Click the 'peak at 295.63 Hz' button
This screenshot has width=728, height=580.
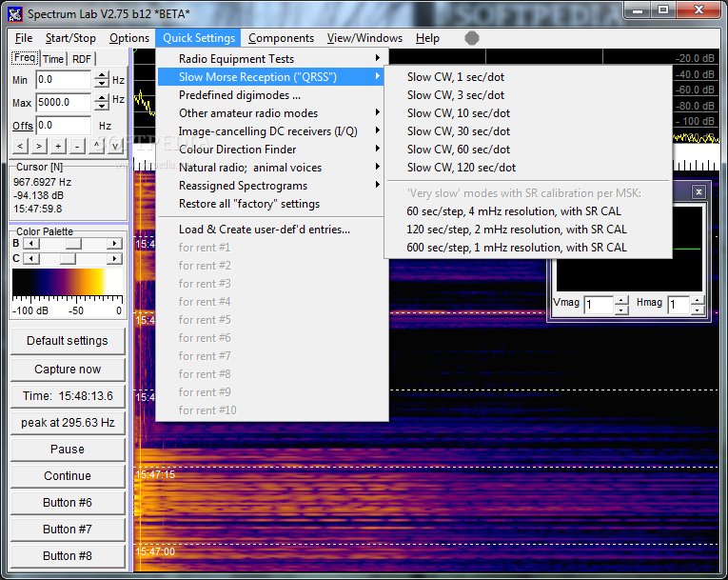pyautogui.click(x=68, y=423)
